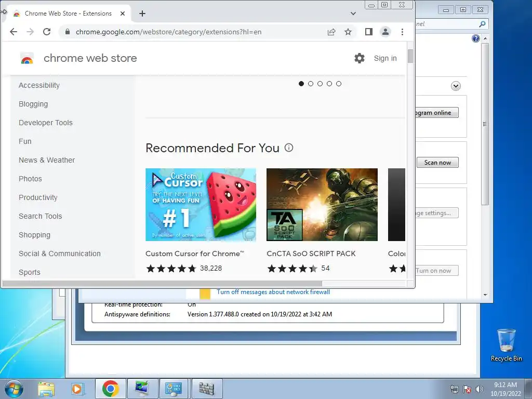Viewport: 532px width, 399px height.
Task: Open help icon in the background window
Action: pos(476,38)
